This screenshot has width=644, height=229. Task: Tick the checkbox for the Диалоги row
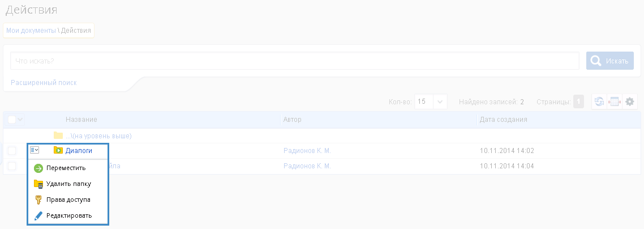12,151
